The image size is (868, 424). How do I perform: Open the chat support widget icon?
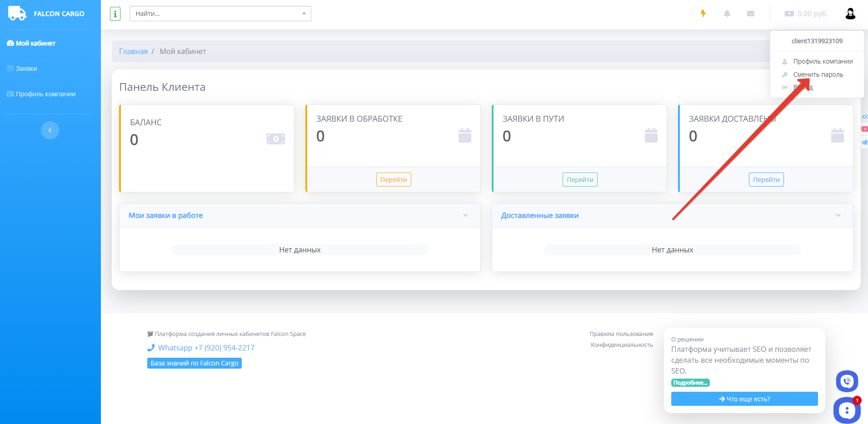click(x=847, y=410)
